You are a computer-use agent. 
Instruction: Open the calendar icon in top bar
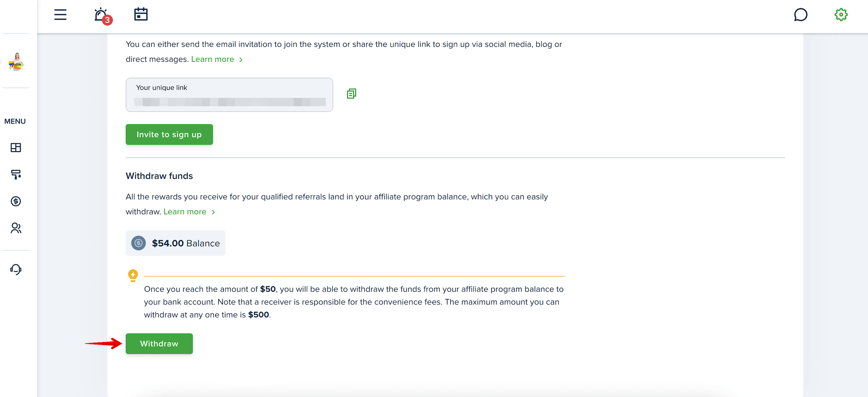click(141, 14)
